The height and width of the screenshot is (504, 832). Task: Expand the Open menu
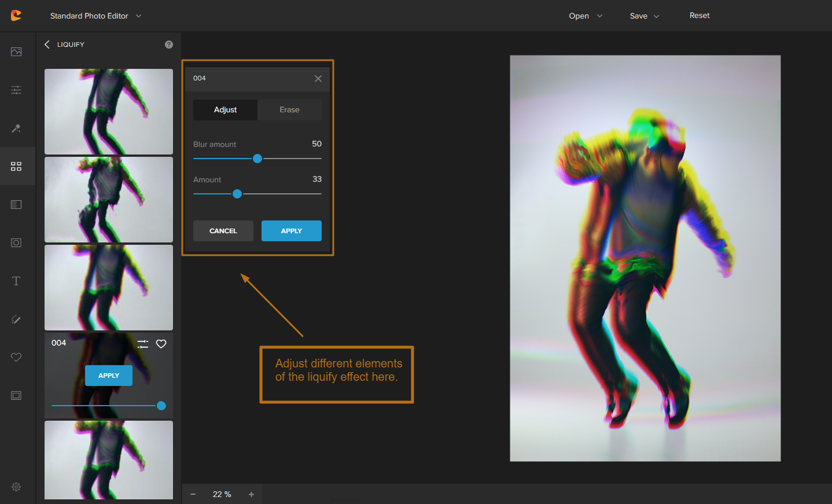(585, 16)
